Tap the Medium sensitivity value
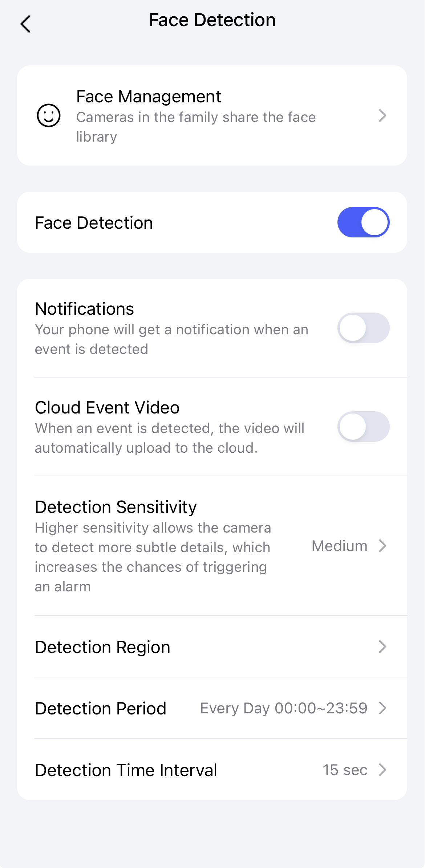 pyautogui.click(x=339, y=546)
